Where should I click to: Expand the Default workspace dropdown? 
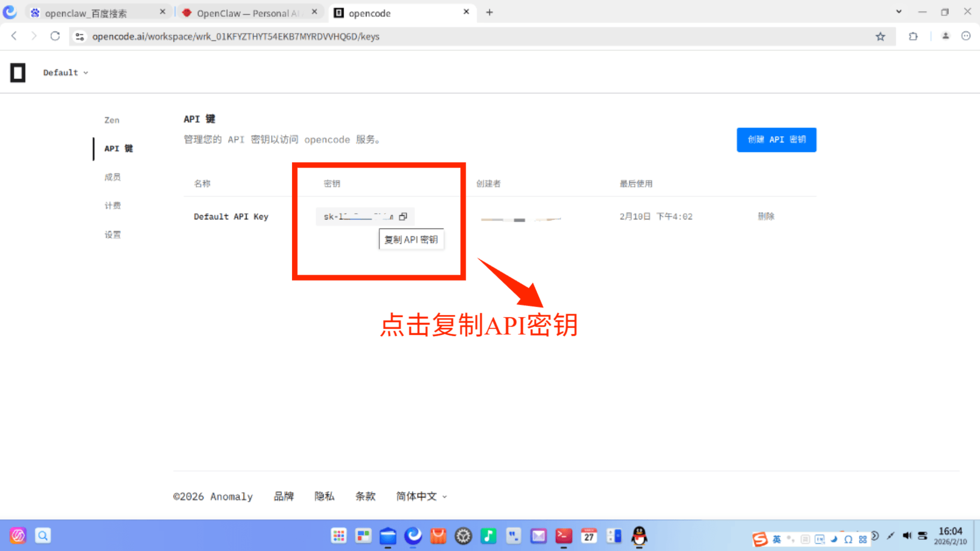[65, 72]
